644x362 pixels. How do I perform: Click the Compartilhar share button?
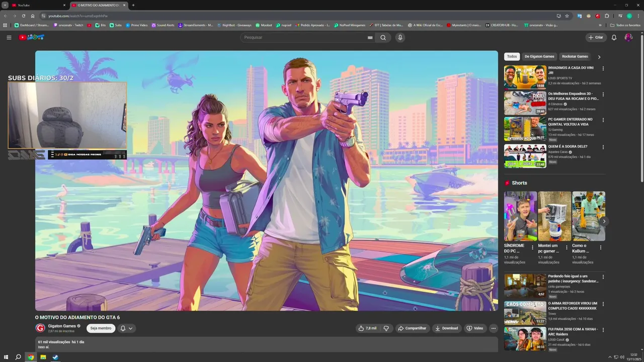pos(412,328)
